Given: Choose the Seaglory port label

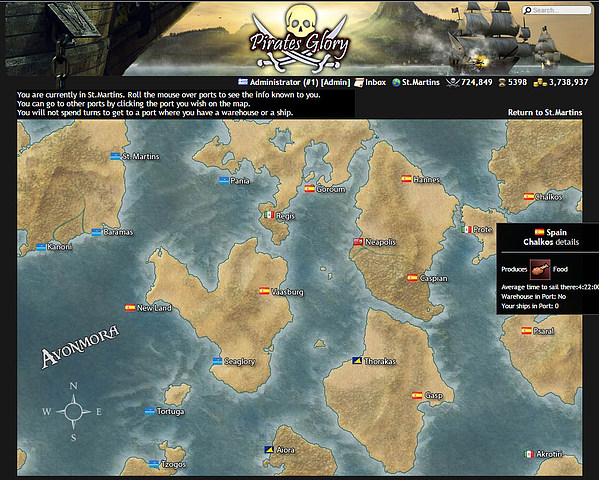Looking at the screenshot, I should tap(240, 362).
